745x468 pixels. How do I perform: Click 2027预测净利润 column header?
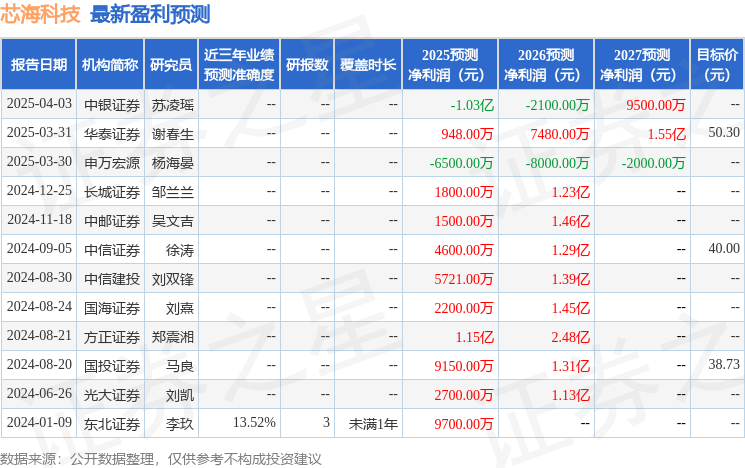pyautogui.click(x=642, y=65)
